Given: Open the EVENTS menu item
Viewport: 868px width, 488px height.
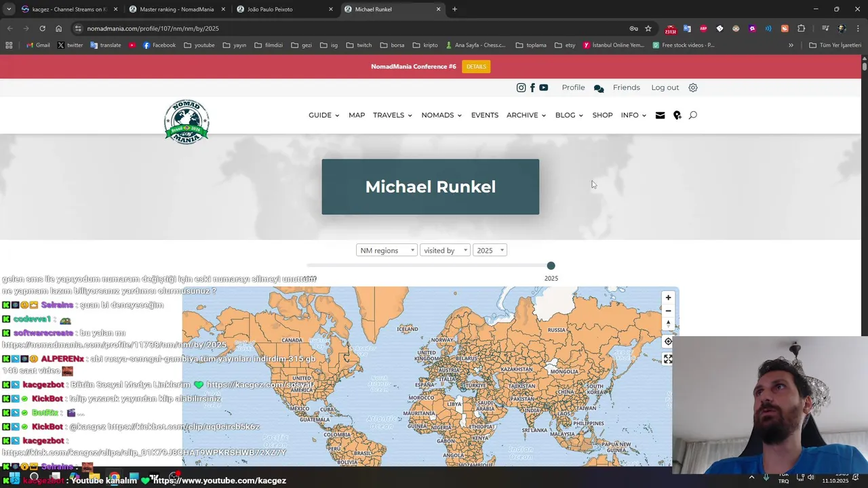Looking at the screenshot, I should point(485,115).
